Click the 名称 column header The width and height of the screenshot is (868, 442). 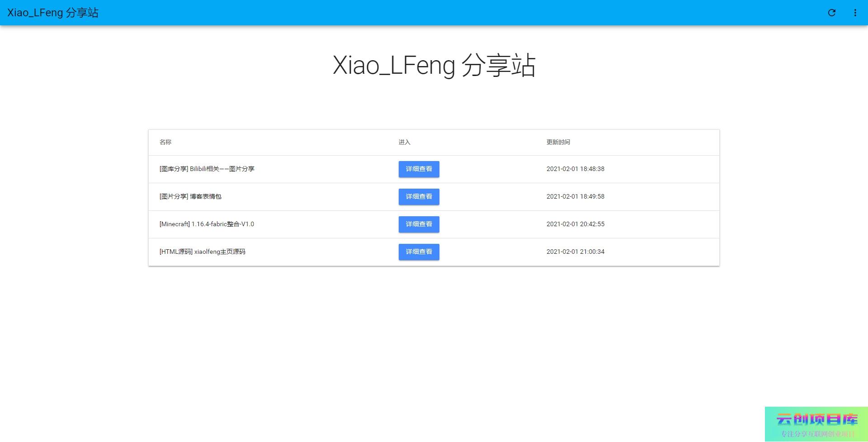pyautogui.click(x=165, y=142)
